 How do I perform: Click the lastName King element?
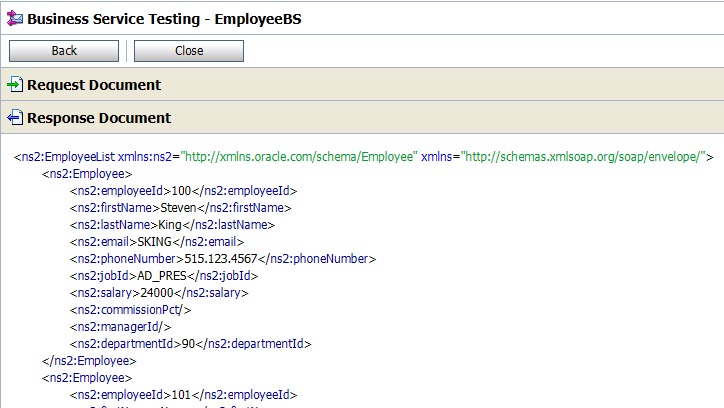[x=171, y=225]
